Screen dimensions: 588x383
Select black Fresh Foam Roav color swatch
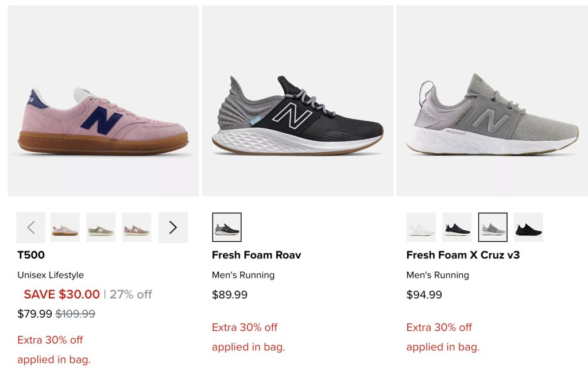226,227
